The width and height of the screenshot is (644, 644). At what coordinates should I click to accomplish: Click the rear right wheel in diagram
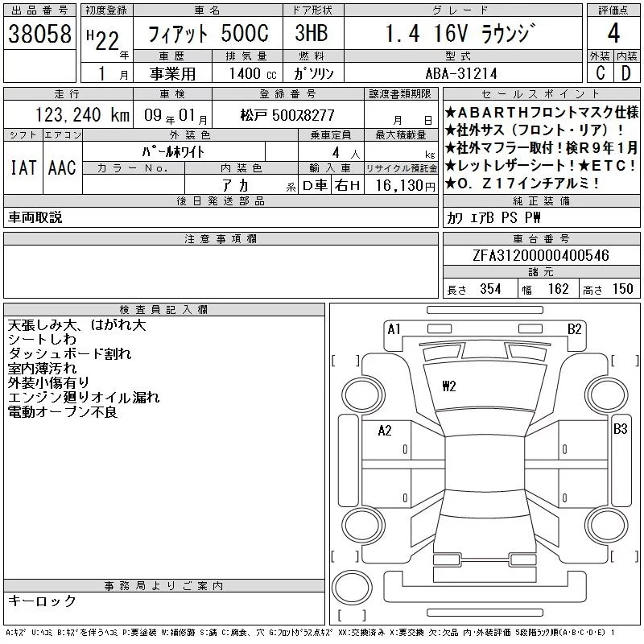click(x=608, y=525)
